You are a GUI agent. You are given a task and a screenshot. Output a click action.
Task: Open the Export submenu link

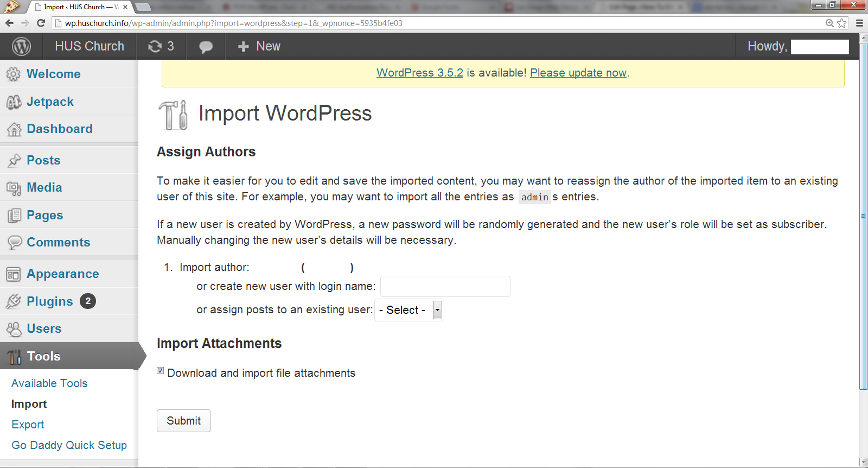tap(28, 425)
